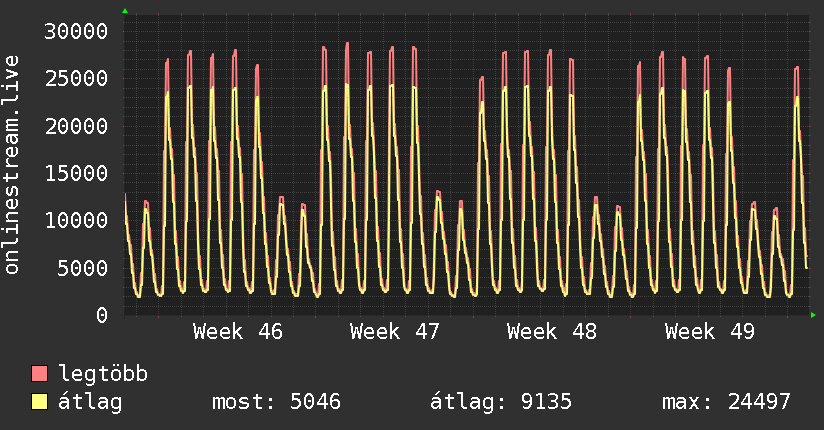Select the 'átlag: 9135' average value
This screenshot has width=824, height=430.
pos(501,402)
